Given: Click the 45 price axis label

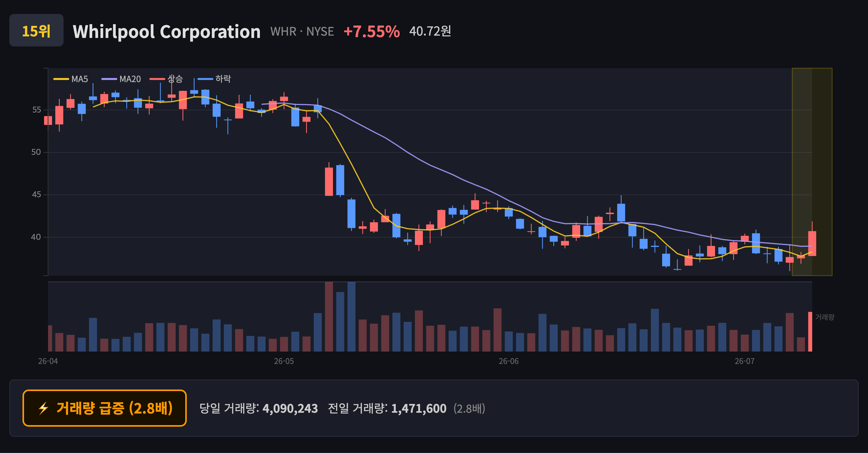Looking at the screenshot, I should click(36, 195).
